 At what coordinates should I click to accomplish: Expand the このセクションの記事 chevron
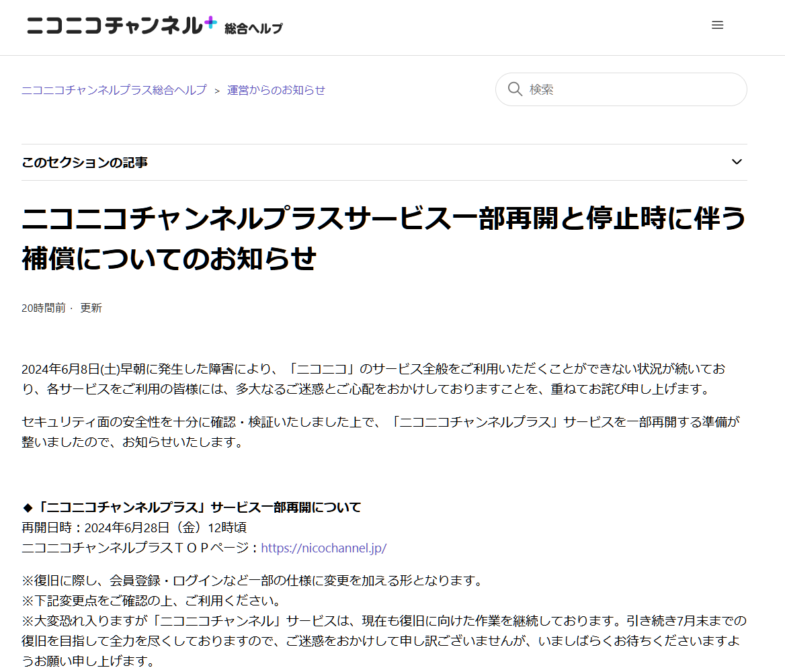click(737, 162)
